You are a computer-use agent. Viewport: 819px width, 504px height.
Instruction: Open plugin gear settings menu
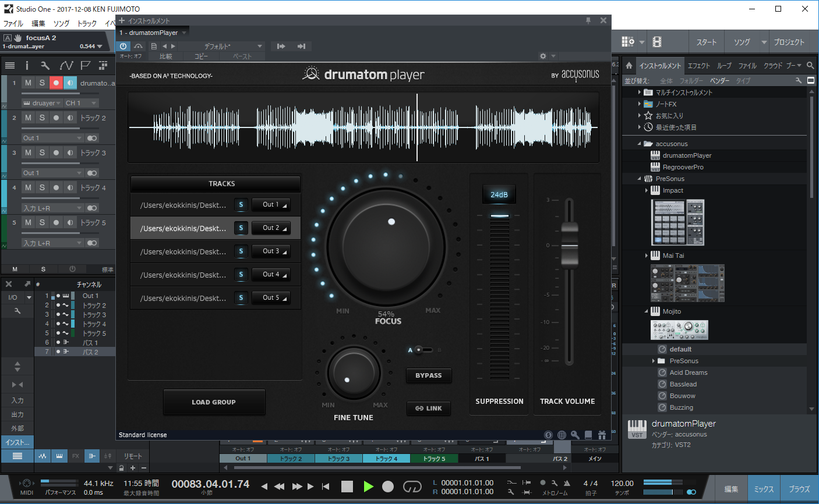tap(543, 56)
